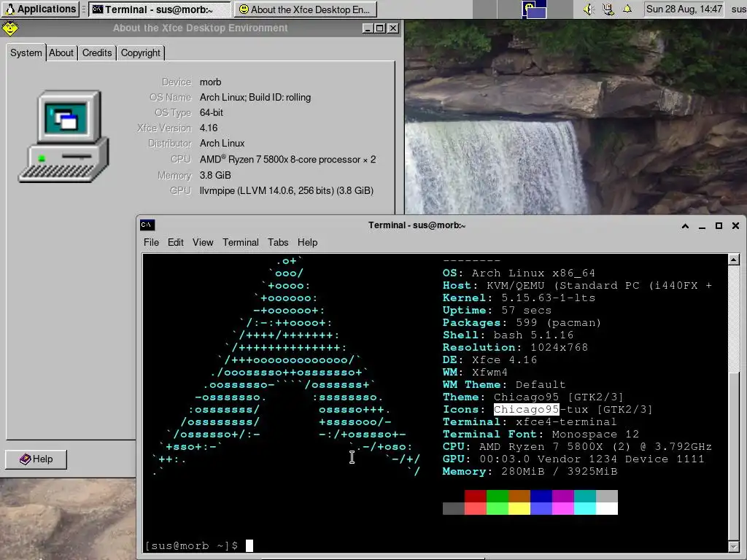
Task: Maximize the Terminal window
Action: point(719,226)
